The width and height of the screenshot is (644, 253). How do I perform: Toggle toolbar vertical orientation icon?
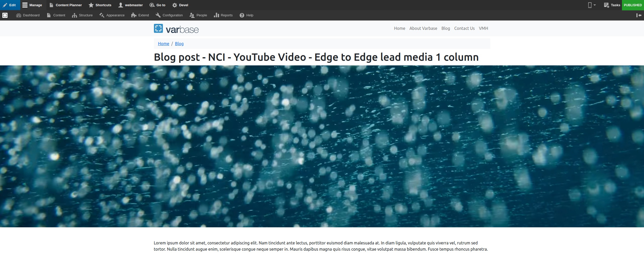tap(639, 15)
